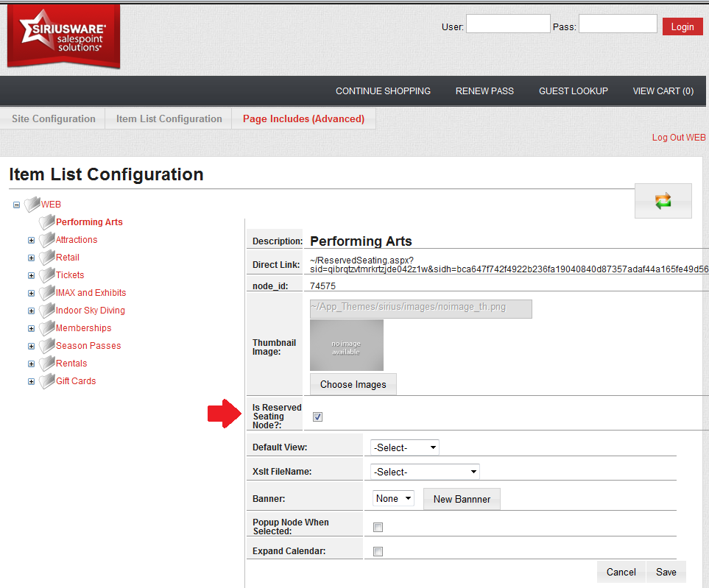
Task: Click the Log Out WEB link
Action: pos(678,138)
